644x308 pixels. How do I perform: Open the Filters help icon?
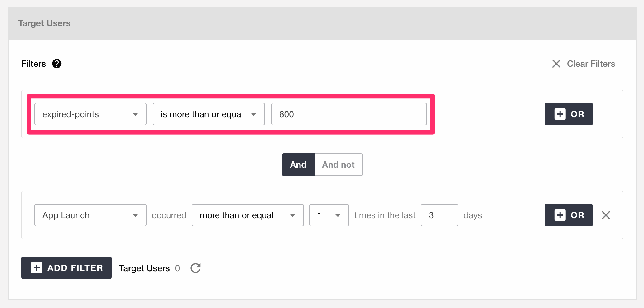pyautogui.click(x=57, y=64)
